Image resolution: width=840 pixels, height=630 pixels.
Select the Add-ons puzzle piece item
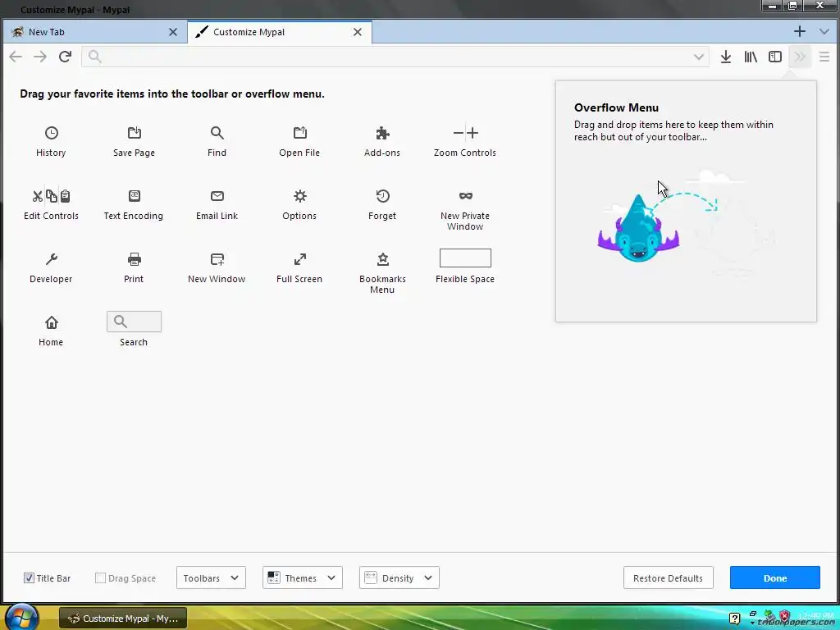[x=382, y=141]
